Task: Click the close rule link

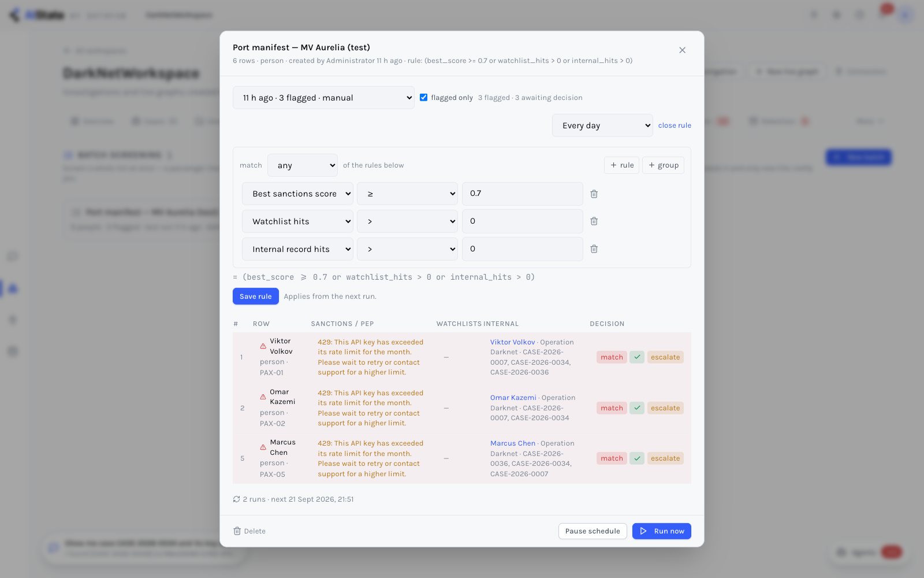Action: pyautogui.click(x=675, y=125)
